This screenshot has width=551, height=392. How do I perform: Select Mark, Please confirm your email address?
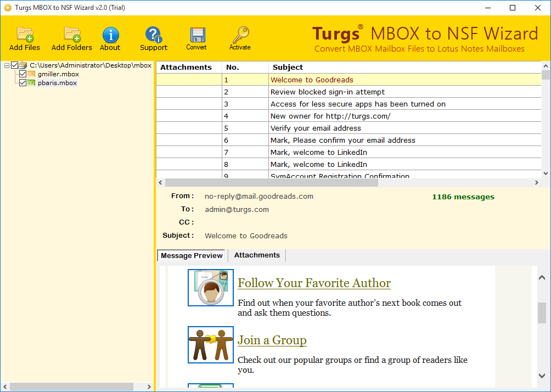pyautogui.click(x=348, y=141)
